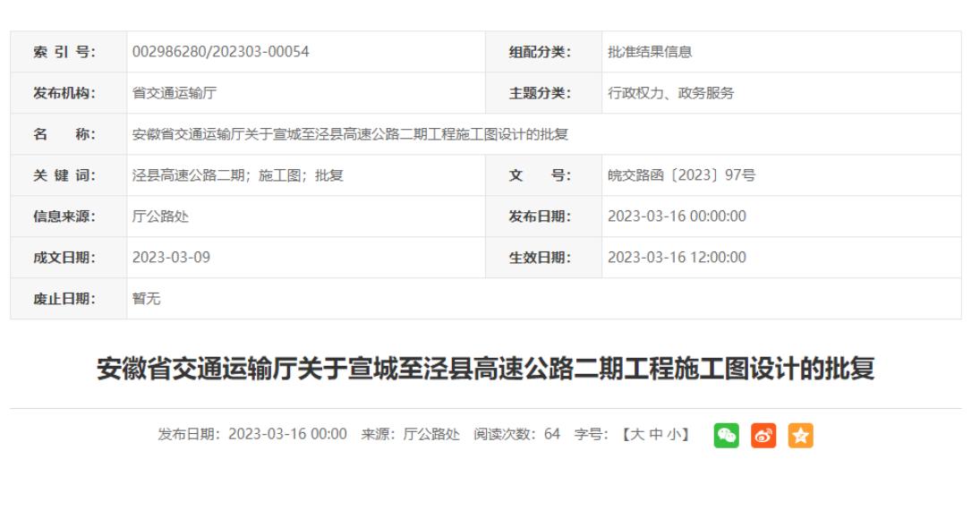The height and width of the screenshot is (510, 980).
Task: Click 来源：厅公路处 under the headline
Action: coord(410,434)
